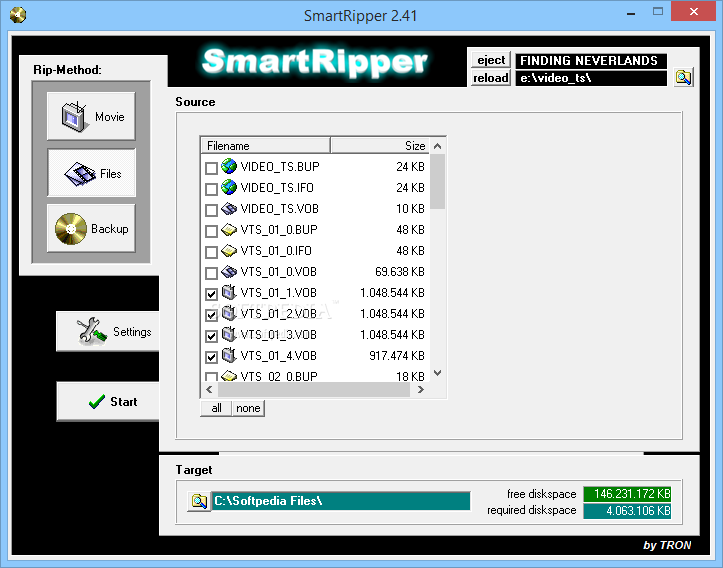Select all files with the all button
723x568 pixels.
coord(216,408)
